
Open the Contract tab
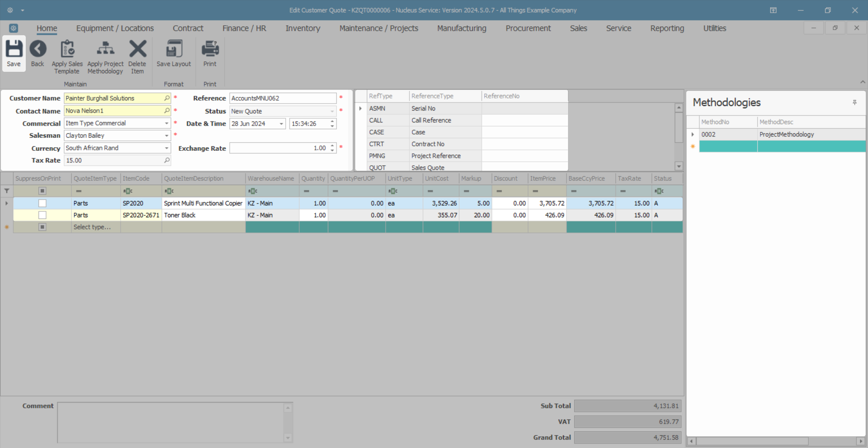(x=188, y=28)
